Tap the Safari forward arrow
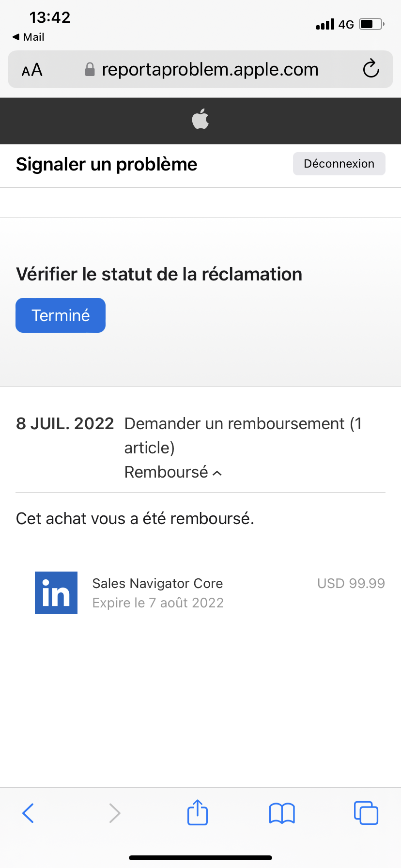 tap(114, 813)
